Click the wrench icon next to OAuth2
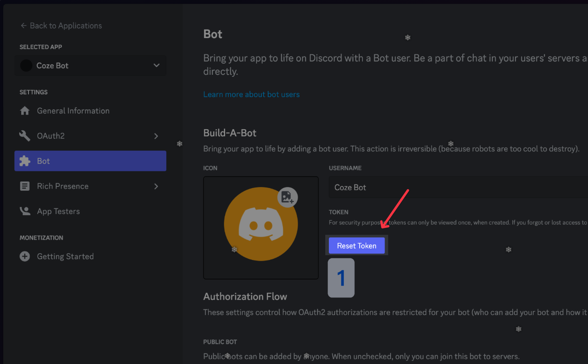 coord(25,136)
